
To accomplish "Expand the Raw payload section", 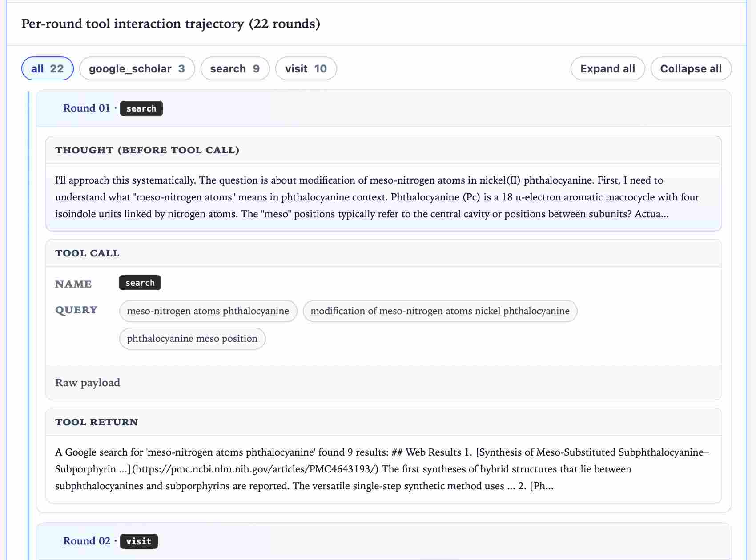I will point(87,383).
